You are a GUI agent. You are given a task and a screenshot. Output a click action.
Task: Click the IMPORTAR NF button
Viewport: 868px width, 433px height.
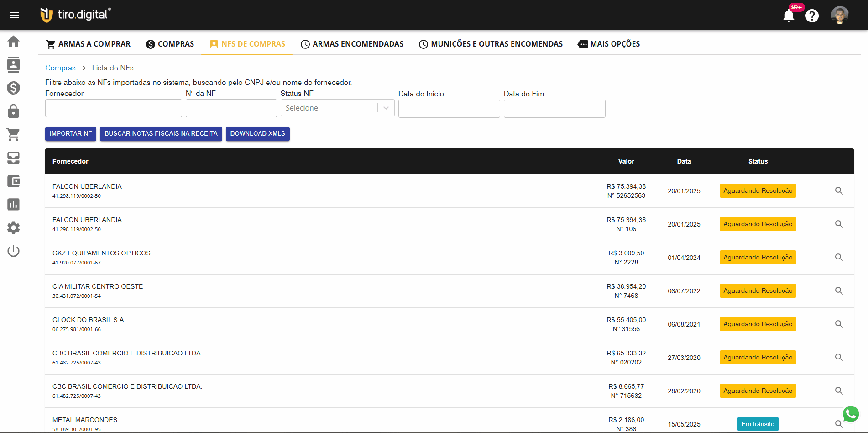[x=70, y=134]
